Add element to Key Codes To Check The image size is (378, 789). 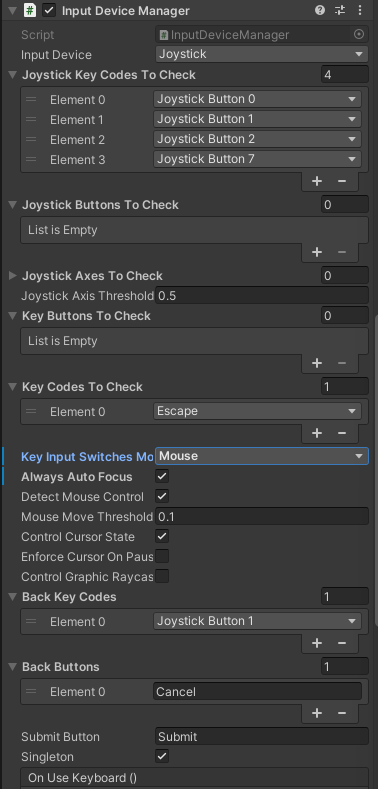click(317, 433)
